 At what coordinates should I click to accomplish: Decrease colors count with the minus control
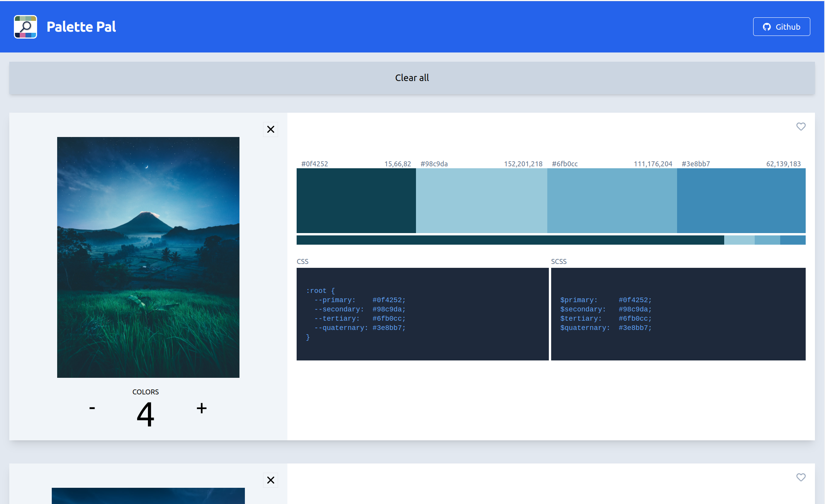[x=92, y=408]
